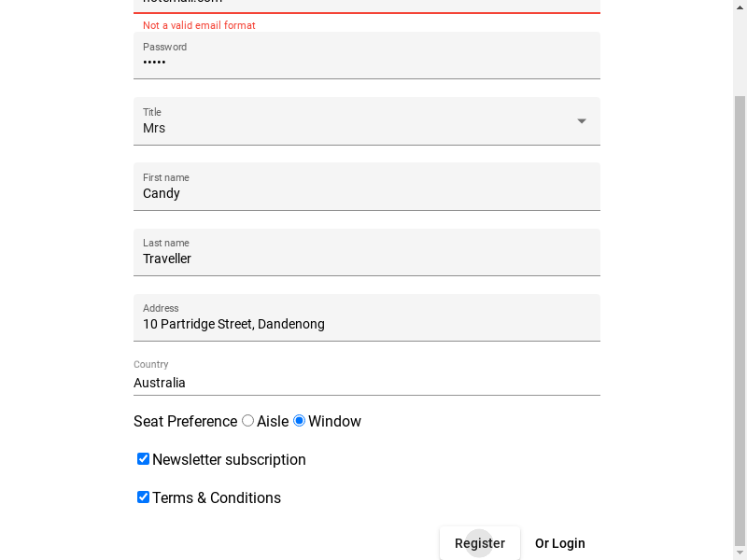
Task: Edit the Last name field containing Traveller
Action: point(367,252)
